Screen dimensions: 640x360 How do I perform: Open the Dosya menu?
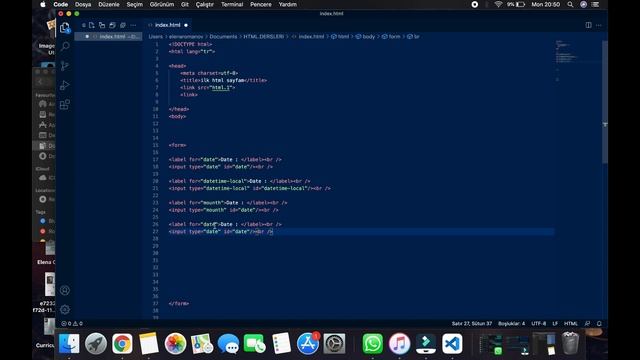click(x=83, y=4)
